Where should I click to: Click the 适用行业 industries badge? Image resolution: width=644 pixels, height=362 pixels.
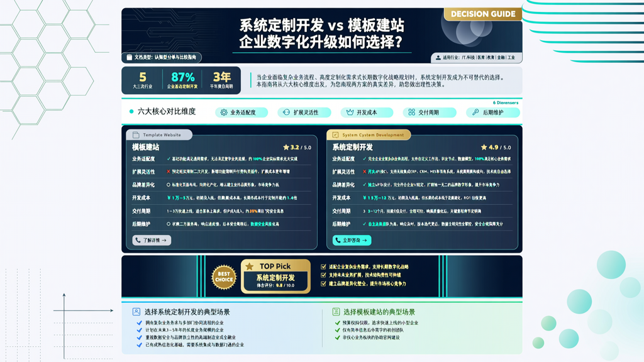(x=477, y=57)
